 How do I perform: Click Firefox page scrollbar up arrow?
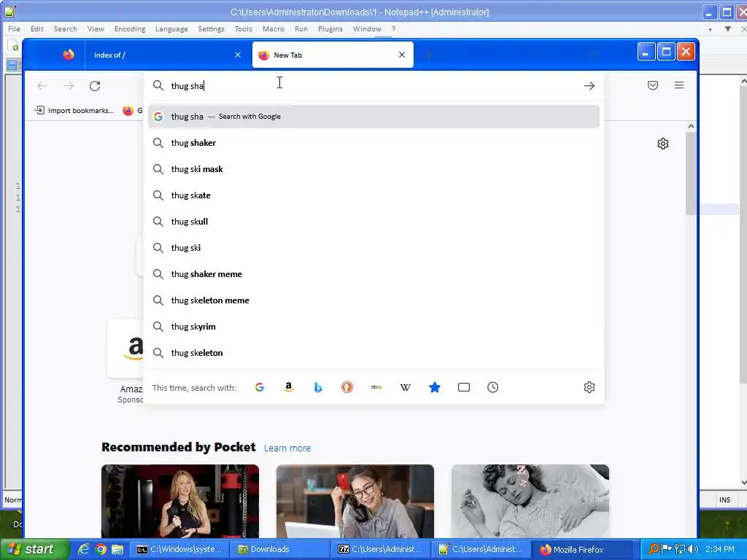691,126
